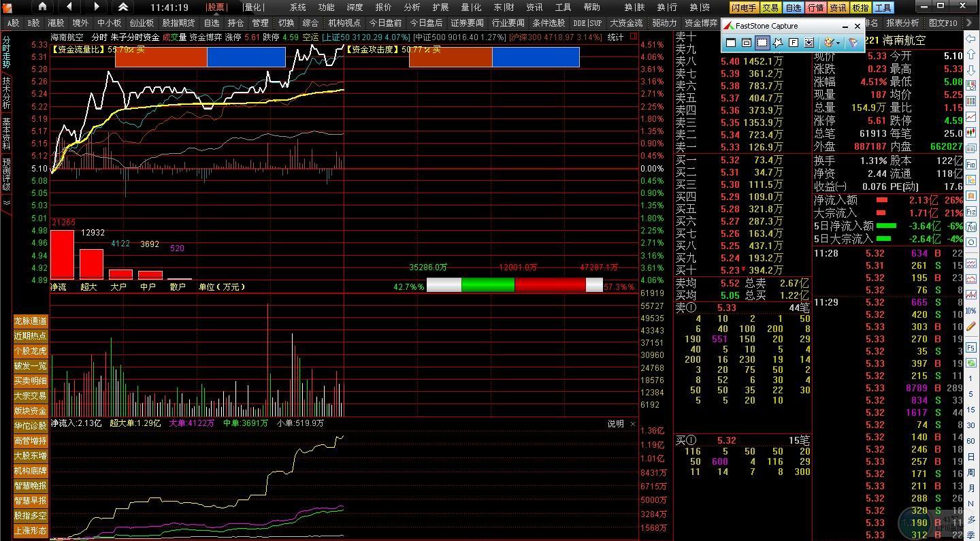Click the 大宗交易 button
Viewport: 980px width, 541px height.
tap(31, 396)
